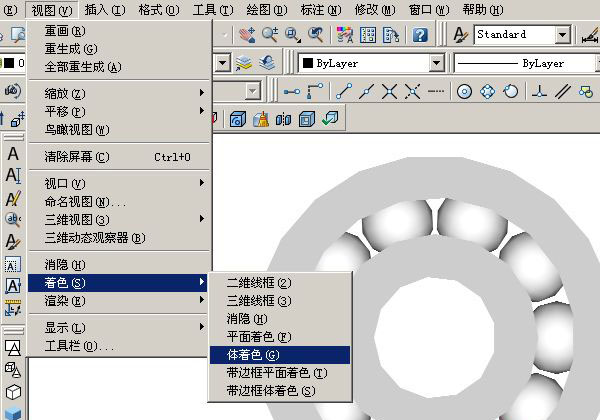Image resolution: width=600 pixels, height=420 pixels.
Task: Choose the Endpoint object snap
Action: (x=344, y=91)
